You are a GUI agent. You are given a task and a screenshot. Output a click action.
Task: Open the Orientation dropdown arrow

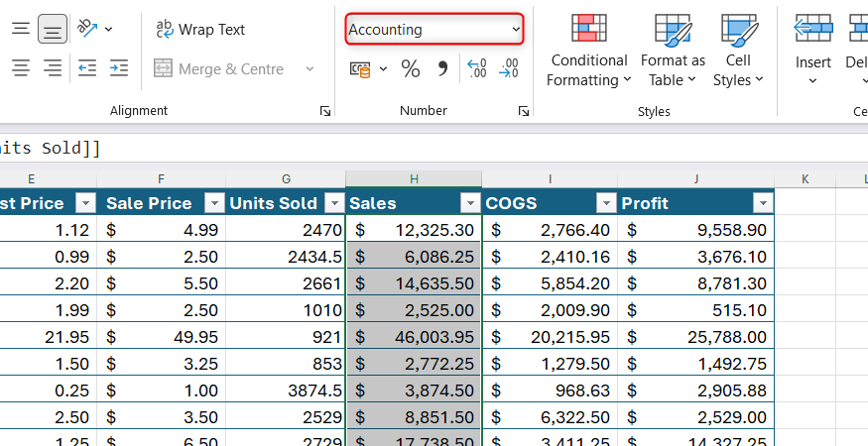tap(109, 29)
